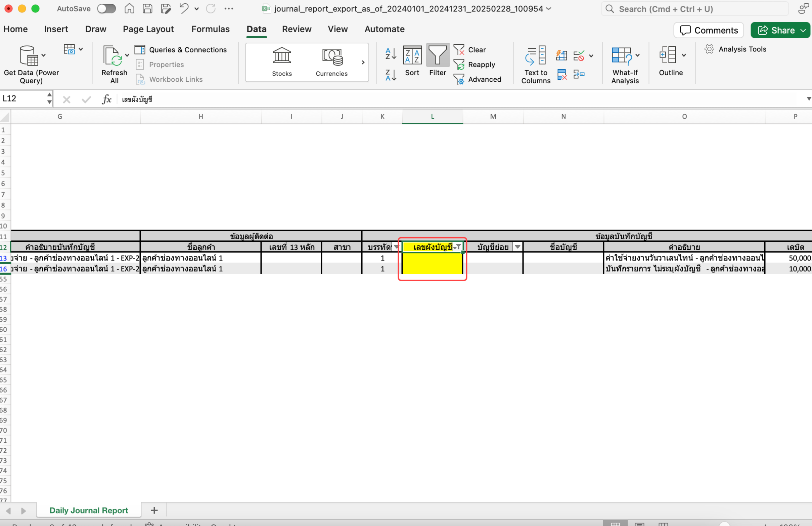This screenshot has height=526, width=812.
Task: Open Analysis Tools
Action: coord(735,49)
